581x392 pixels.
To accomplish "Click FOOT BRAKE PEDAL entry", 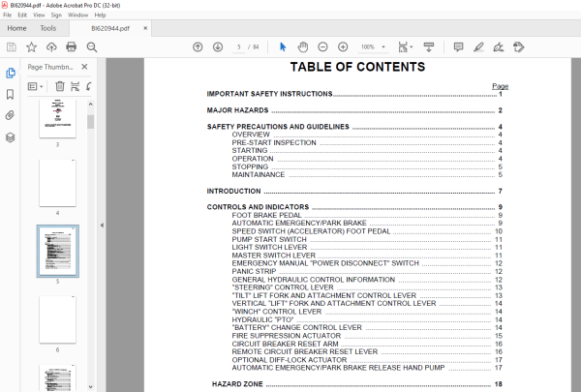I will coord(267,215).
